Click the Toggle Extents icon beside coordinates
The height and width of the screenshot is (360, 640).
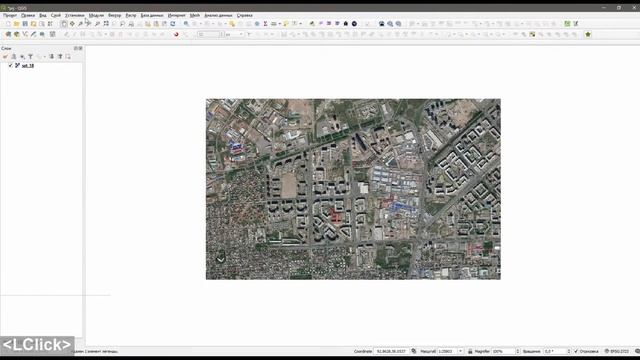coord(414,351)
